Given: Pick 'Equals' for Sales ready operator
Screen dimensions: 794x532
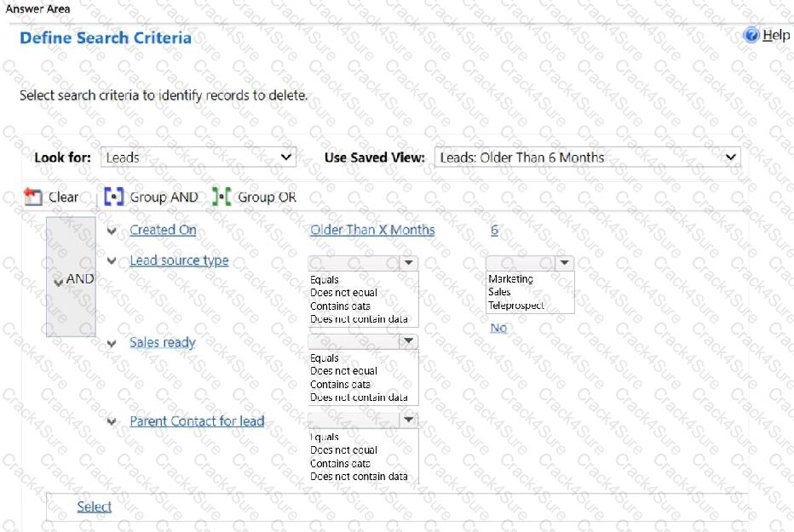Looking at the screenshot, I should pos(325,358).
